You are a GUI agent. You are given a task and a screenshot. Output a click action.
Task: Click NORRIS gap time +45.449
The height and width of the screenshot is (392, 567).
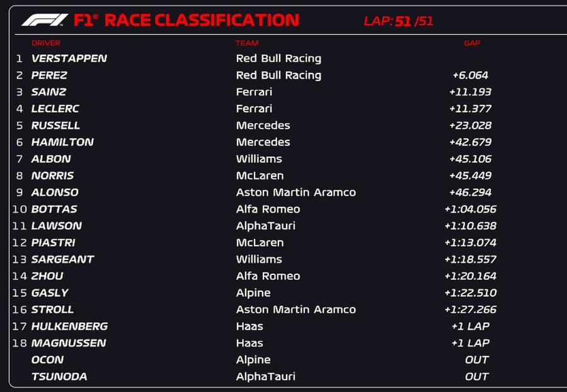tap(470, 176)
